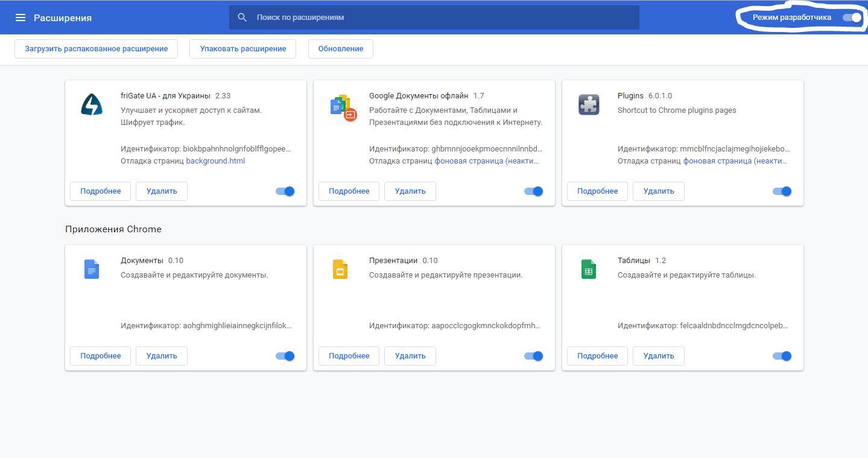Image resolution: width=868 pixels, height=458 pixels.
Task: Toggle the Документы app switch
Action: (x=285, y=356)
